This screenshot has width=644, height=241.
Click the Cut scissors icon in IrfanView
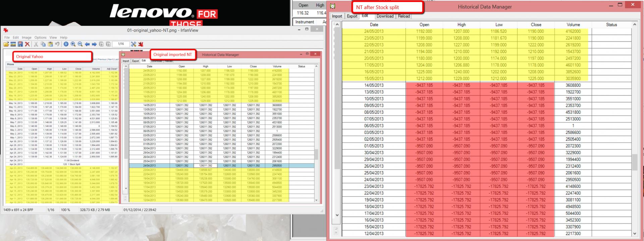point(36,44)
